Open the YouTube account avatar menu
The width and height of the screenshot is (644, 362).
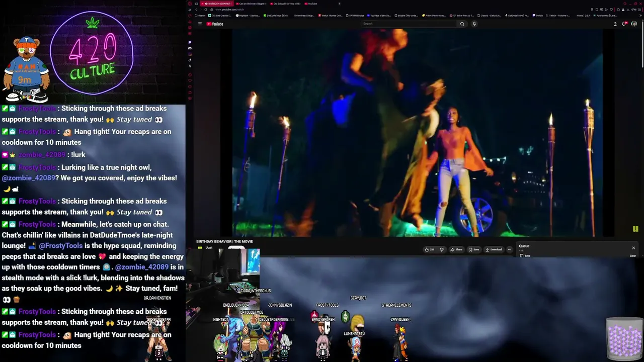pyautogui.click(x=634, y=24)
